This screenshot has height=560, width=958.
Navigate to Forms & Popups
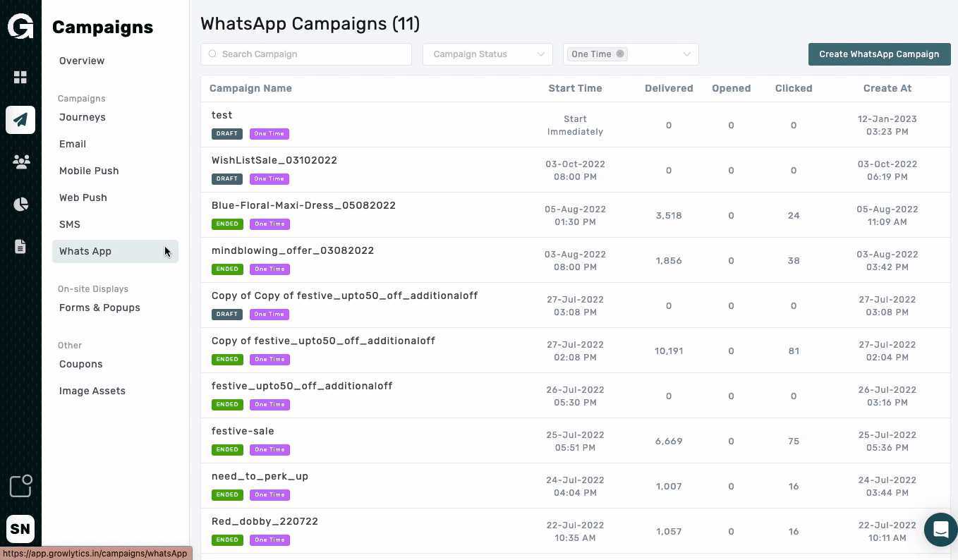click(x=99, y=308)
